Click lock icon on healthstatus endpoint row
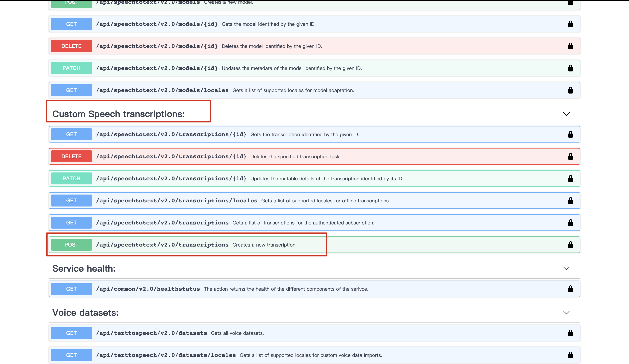 570,289
